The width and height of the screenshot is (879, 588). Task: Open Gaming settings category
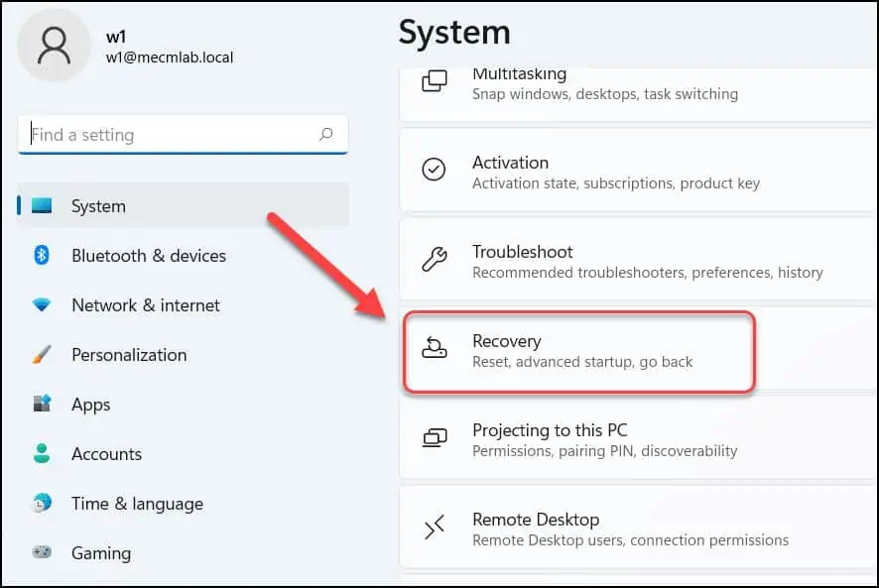click(184, 552)
